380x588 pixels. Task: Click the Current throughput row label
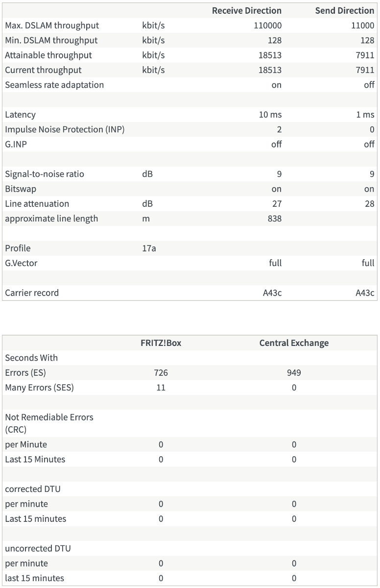43,70
